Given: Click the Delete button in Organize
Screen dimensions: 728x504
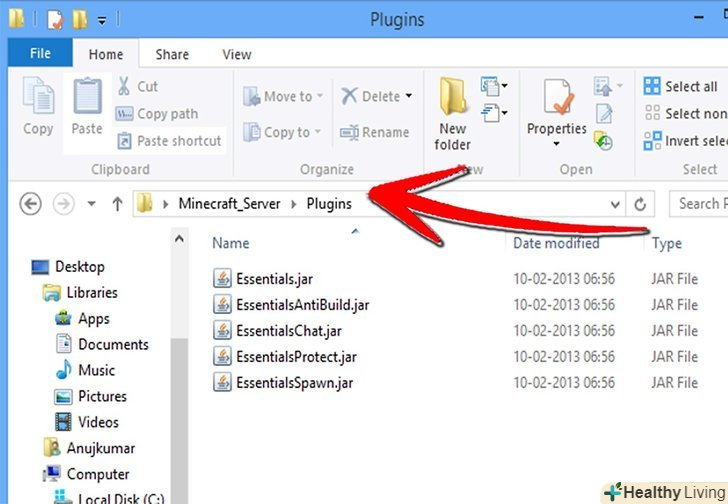Looking at the screenshot, I should [370, 97].
